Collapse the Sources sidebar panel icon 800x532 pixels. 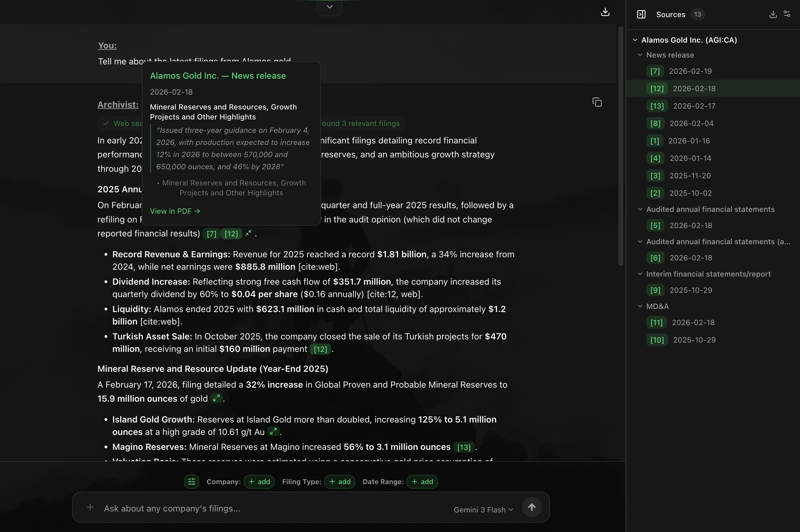[x=641, y=14]
